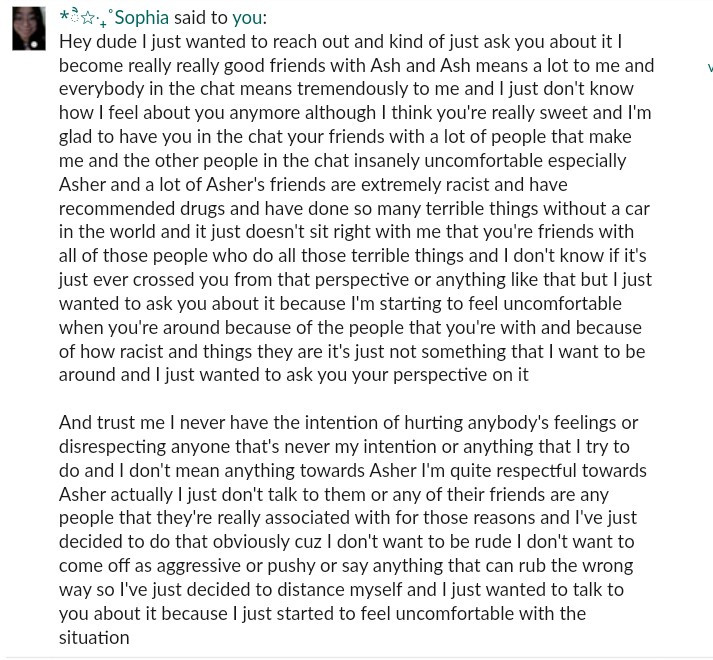Viewport: 713px width, 660px height.
Task: Click 'perspective on it' ending first paragraph
Action: 461,375
